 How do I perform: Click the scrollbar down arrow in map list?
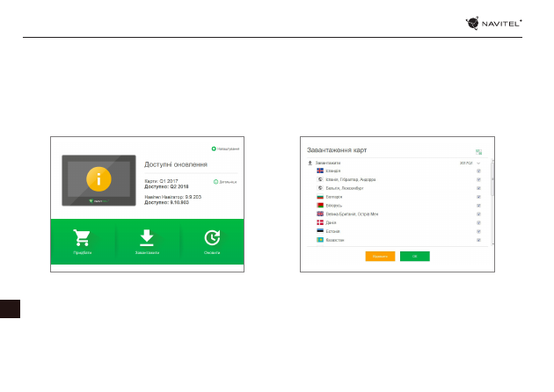tap(492, 243)
